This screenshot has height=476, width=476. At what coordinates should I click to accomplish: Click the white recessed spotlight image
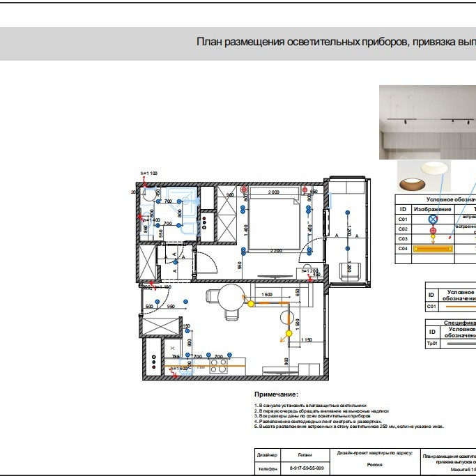[436, 169]
